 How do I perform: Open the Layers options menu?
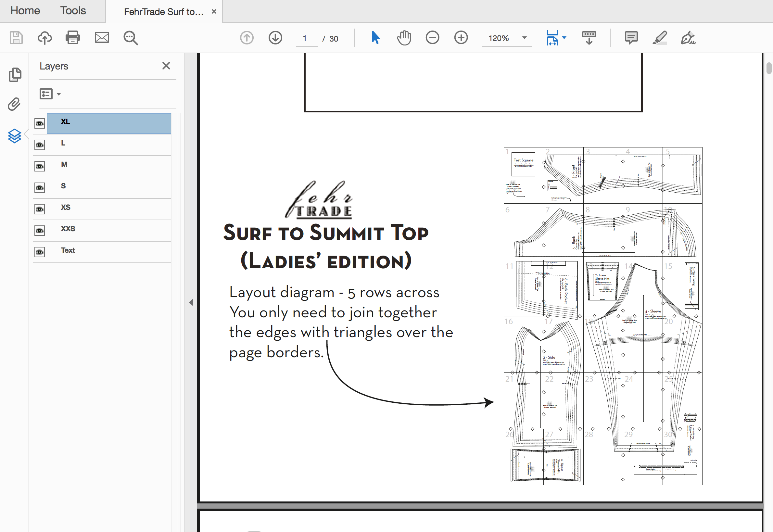pyautogui.click(x=50, y=94)
